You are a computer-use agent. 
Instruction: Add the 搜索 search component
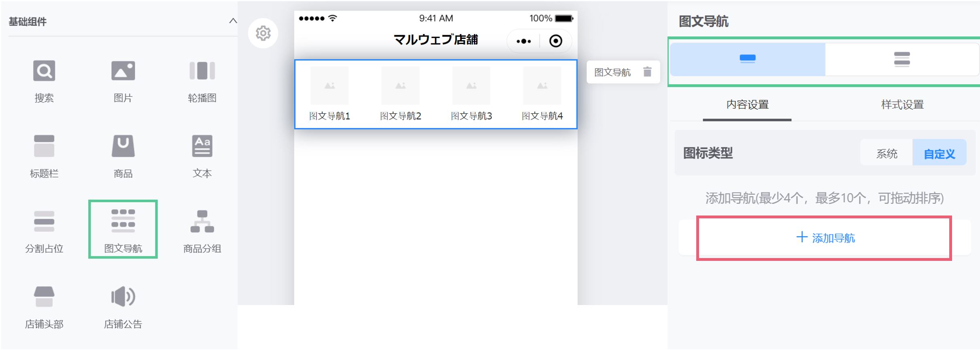(x=44, y=81)
